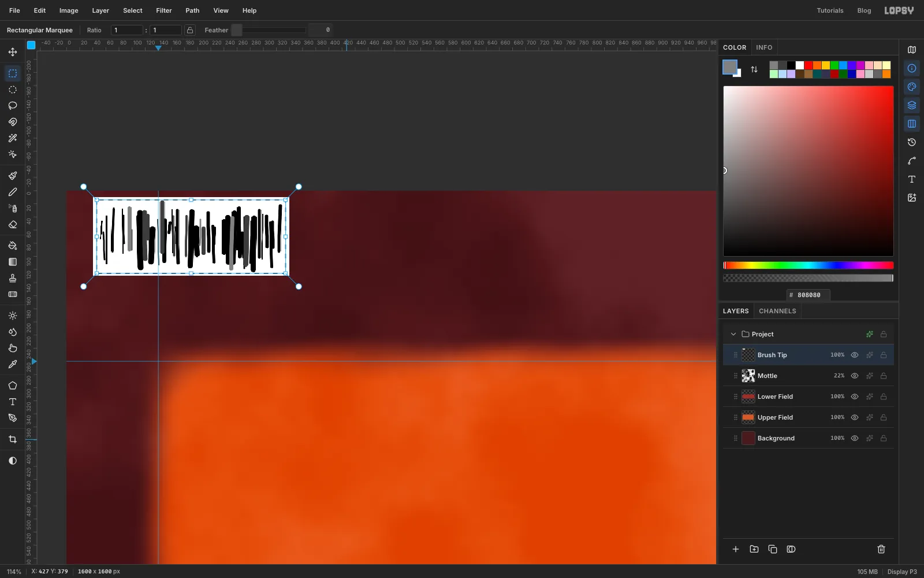Select the Eraser tool
924x578 pixels.
(13, 224)
